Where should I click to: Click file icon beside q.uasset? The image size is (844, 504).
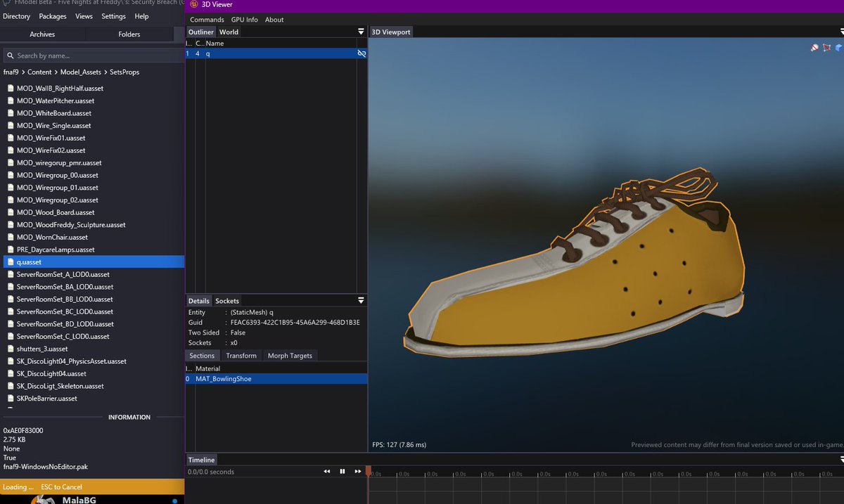coord(10,262)
